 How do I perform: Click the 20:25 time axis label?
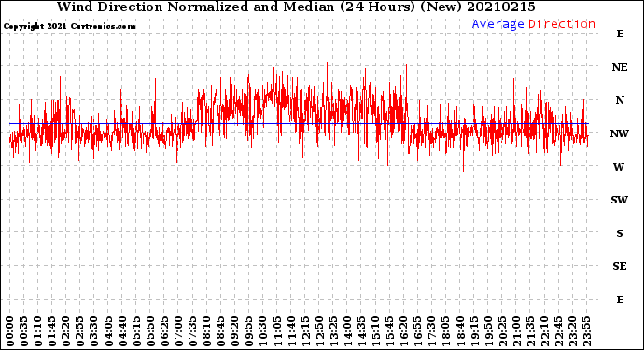pos(502,331)
